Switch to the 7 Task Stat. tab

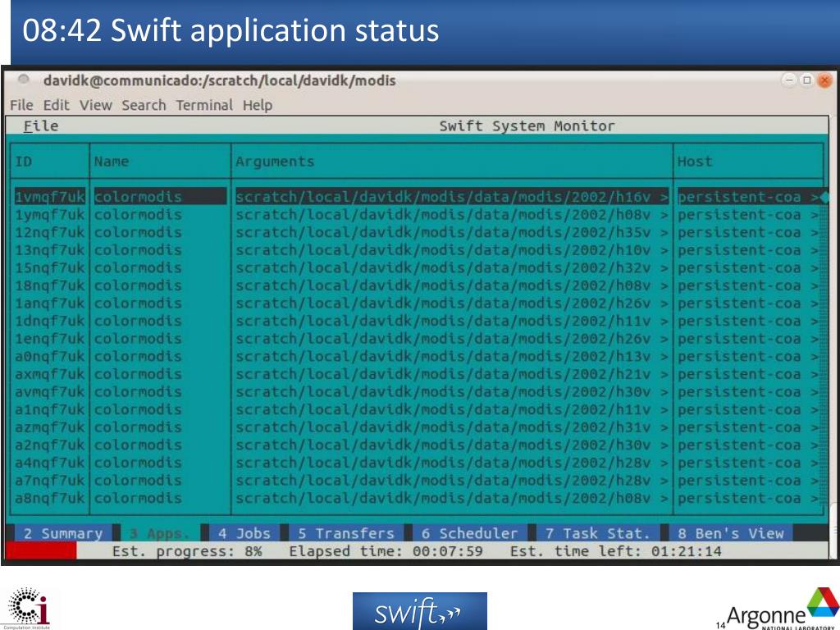point(598,533)
